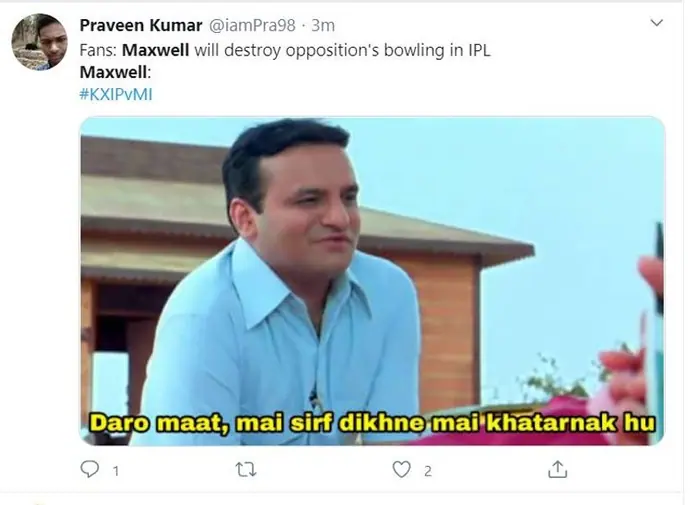This screenshot has width=690, height=505.
Task: Open the tweet via the 3m timestamp
Action: [x=323, y=26]
